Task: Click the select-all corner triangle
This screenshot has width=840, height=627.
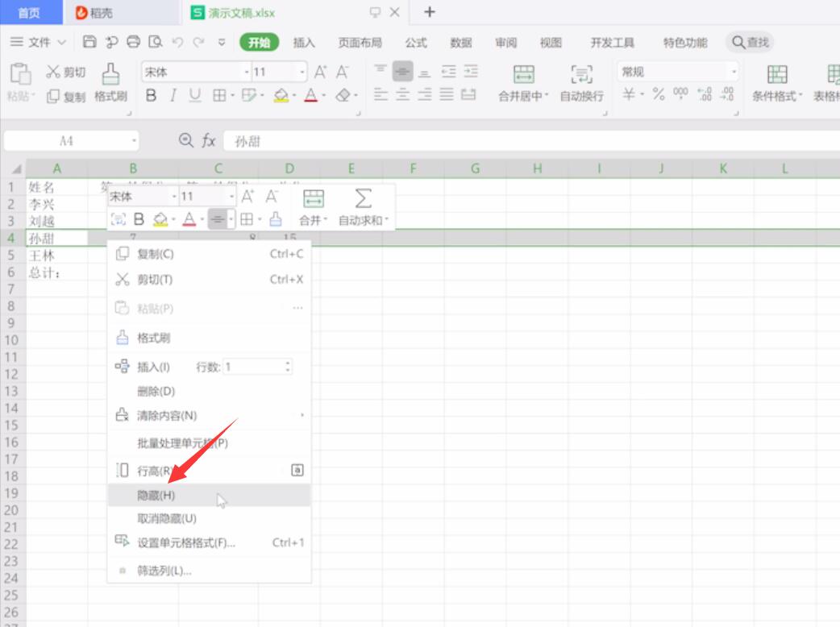Action: pos(16,169)
